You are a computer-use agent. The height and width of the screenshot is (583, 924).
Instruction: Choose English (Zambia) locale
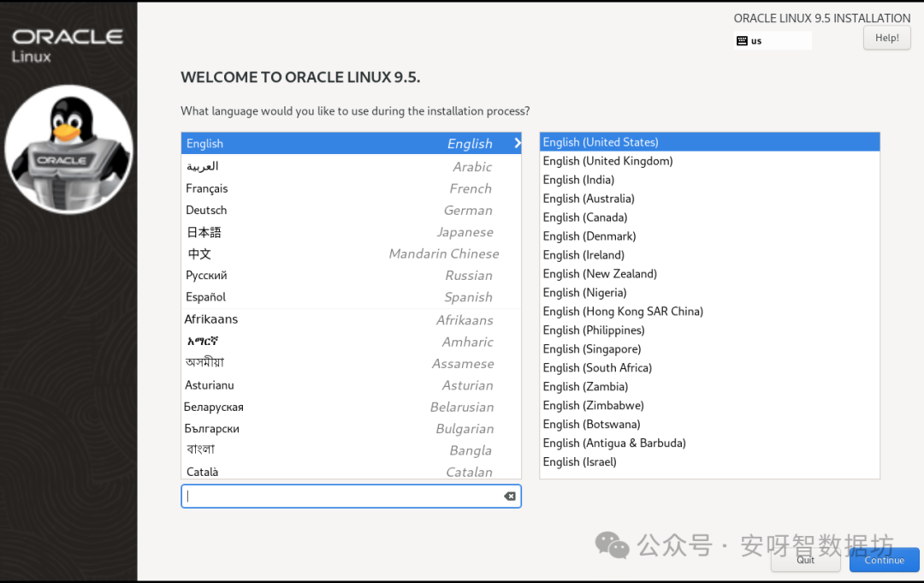point(709,387)
